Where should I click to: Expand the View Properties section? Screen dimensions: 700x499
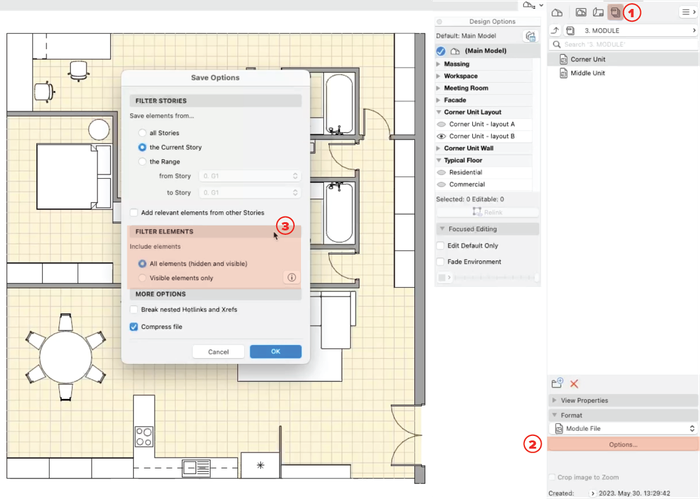tap(554, 400)
